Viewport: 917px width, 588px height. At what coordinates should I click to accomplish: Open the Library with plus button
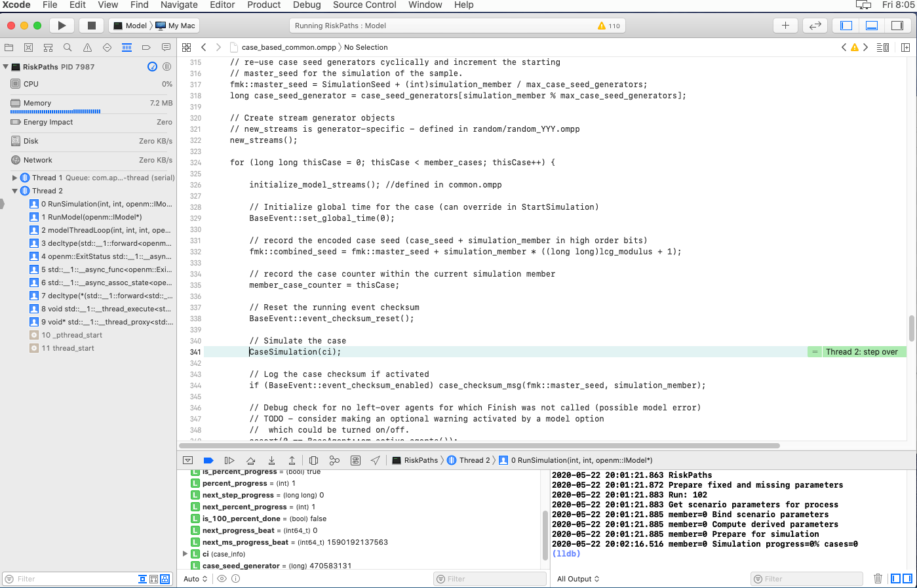(x=785, y=26)
